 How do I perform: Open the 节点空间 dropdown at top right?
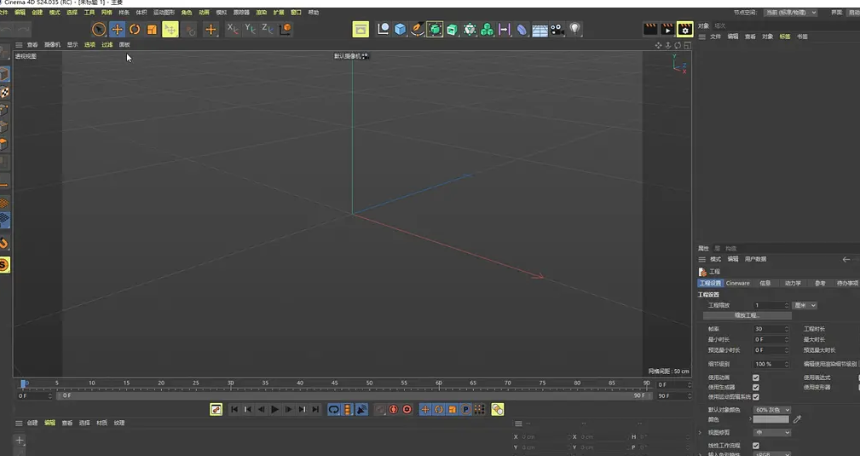(791, 12)
